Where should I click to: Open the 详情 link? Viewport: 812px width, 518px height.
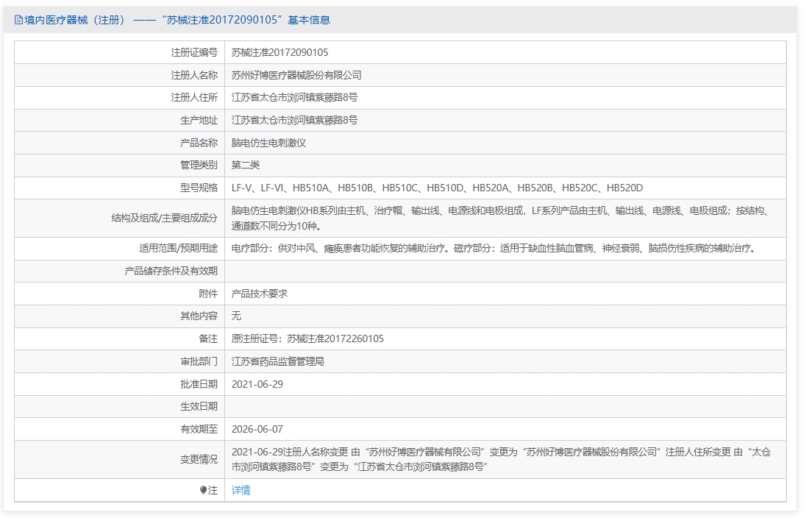tap(241, 490)
